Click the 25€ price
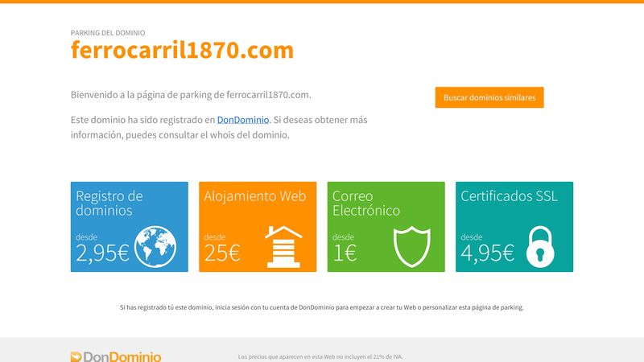 point(222,253)
